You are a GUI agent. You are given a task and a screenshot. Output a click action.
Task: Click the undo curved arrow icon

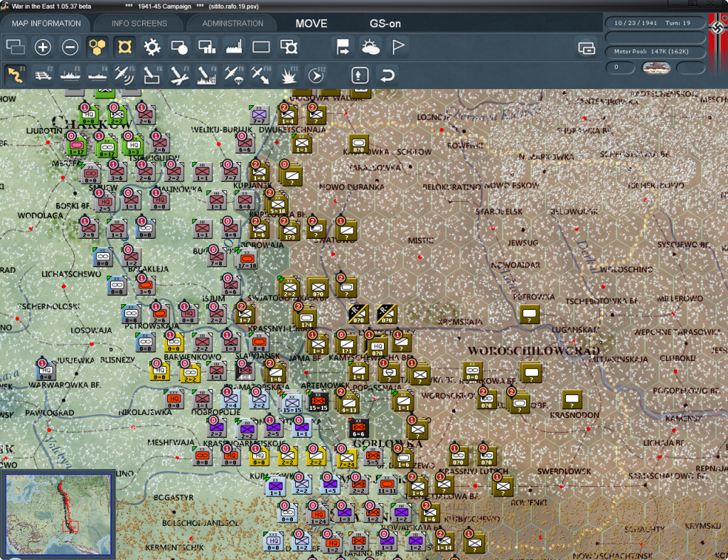coord(387,75)
